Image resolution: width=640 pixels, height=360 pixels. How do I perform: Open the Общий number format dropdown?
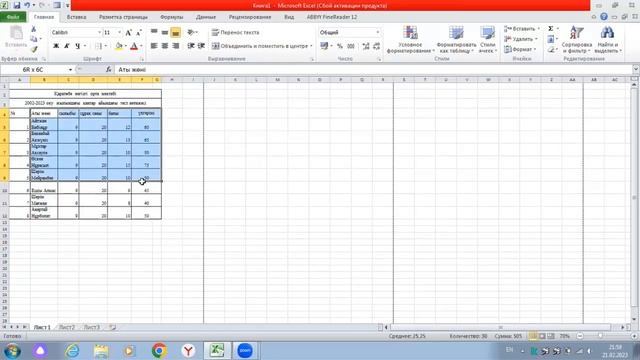click(378, 32)
